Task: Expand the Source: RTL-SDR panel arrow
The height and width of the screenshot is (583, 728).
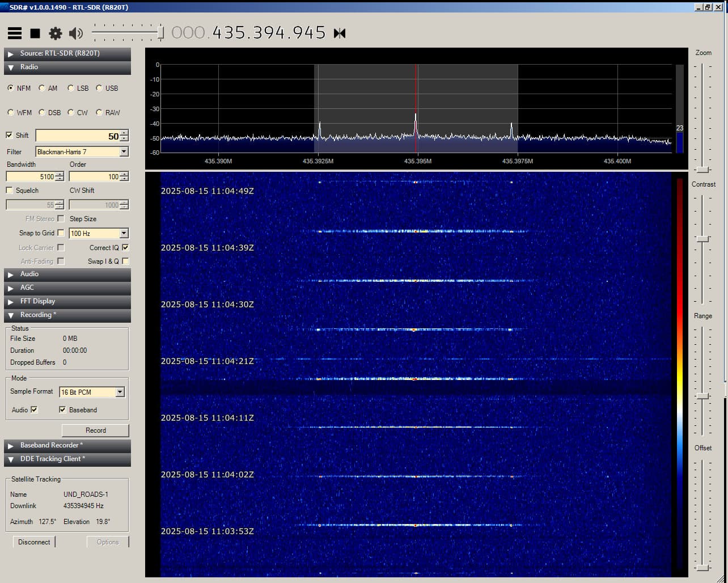Action: pyautogui.click(x=11, y=54)
